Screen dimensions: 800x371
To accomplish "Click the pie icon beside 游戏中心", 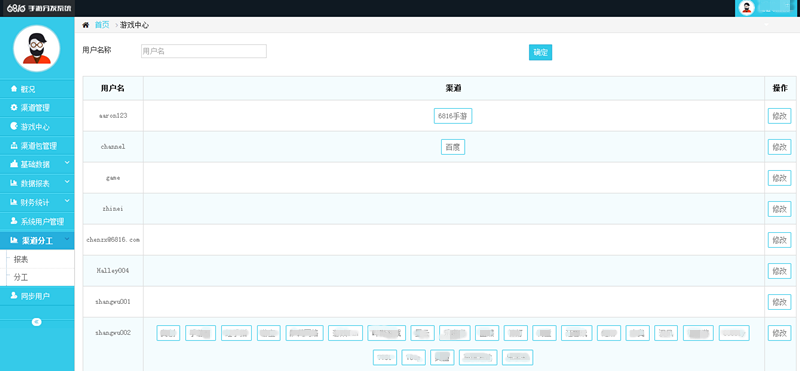I will tap(14, 127).
